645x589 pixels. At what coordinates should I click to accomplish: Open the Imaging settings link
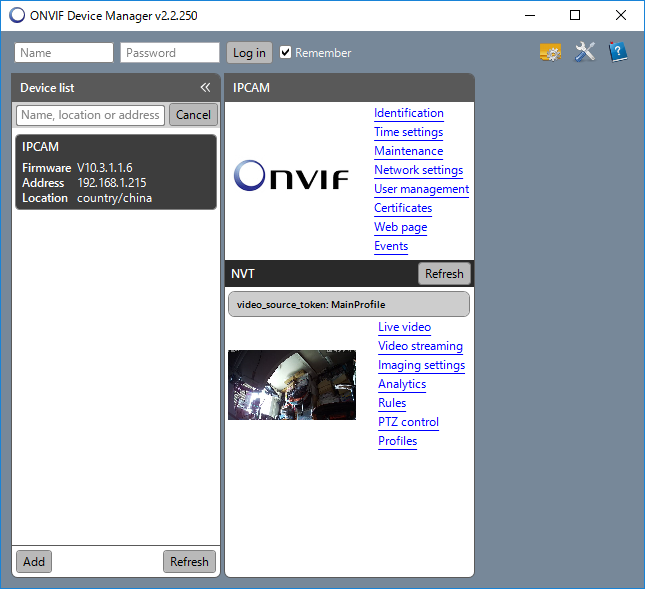tap(421, 365)
